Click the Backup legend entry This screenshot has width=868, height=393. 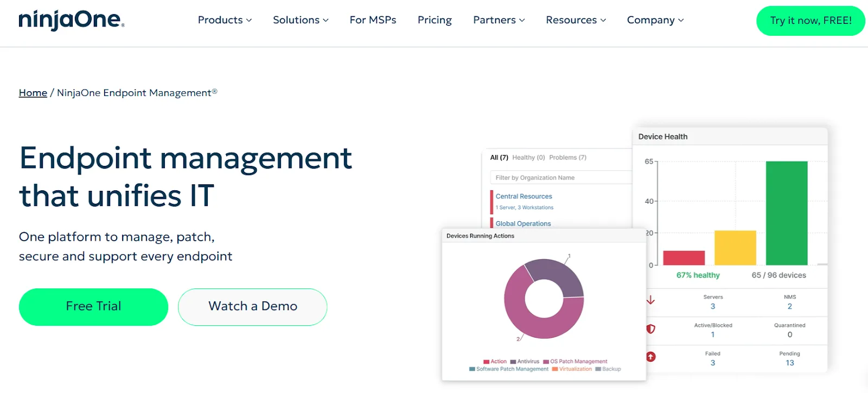tap(608, 369)
